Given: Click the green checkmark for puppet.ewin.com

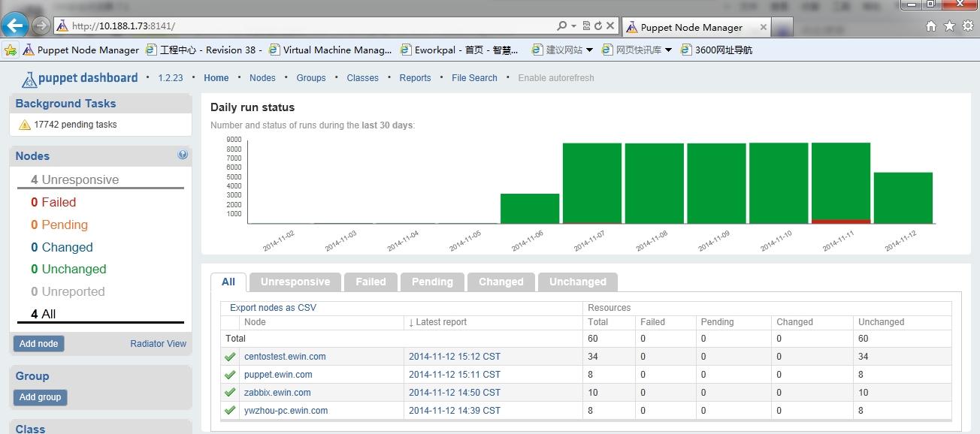Looking at the screenshot, I should pyautogui.click(x=230, y=375).
